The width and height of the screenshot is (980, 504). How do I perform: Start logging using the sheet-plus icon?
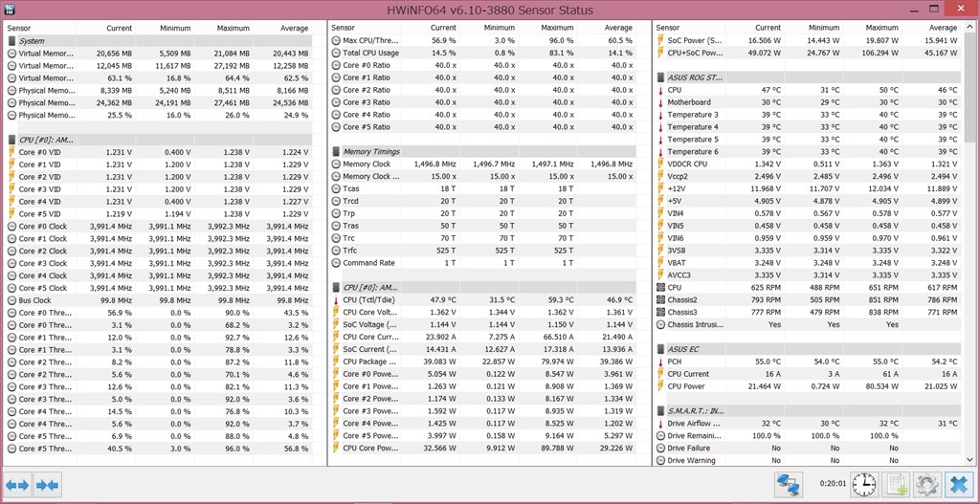pos(897,484)
